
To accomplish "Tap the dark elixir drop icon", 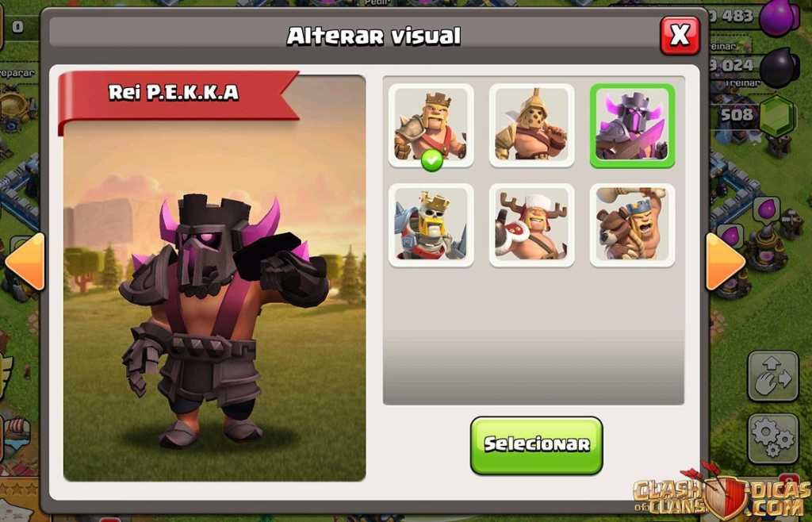I will [779, 67].
